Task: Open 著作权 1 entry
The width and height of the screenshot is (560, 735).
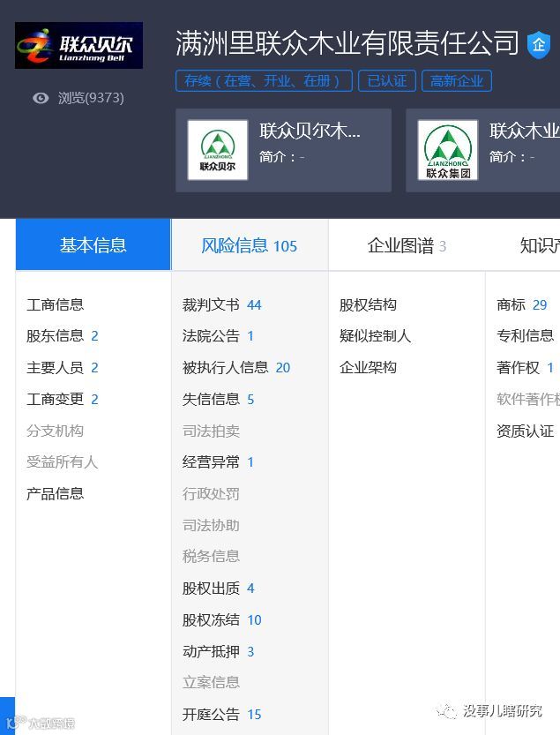Action: coord(526,367)
